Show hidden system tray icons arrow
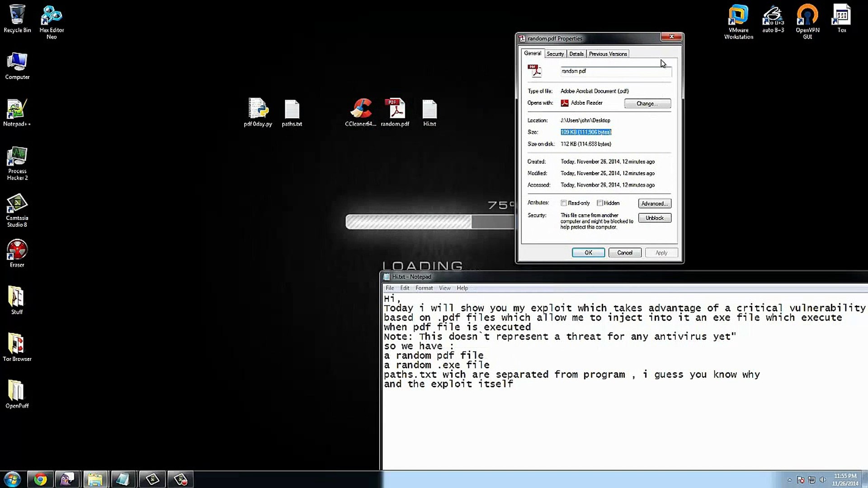 pos(789,480)
